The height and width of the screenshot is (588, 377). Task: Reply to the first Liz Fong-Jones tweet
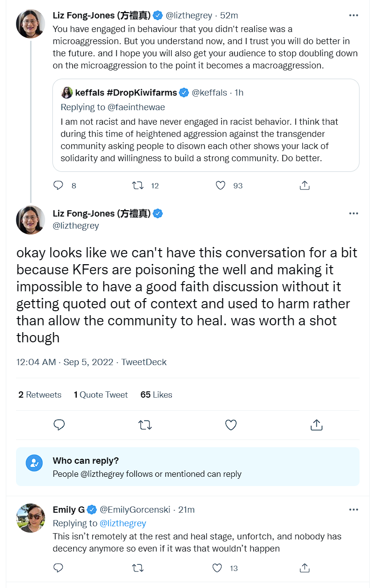tap(58, 185)
